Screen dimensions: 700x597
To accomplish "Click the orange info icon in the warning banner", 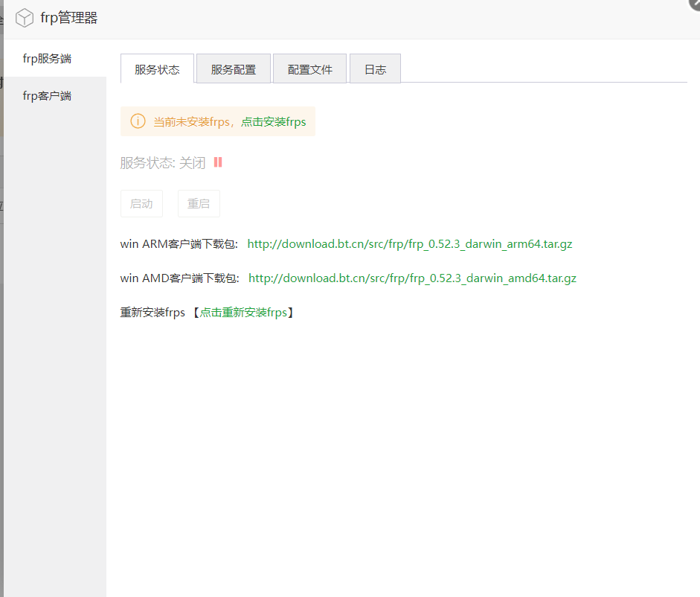I will [x=138, y=121].
